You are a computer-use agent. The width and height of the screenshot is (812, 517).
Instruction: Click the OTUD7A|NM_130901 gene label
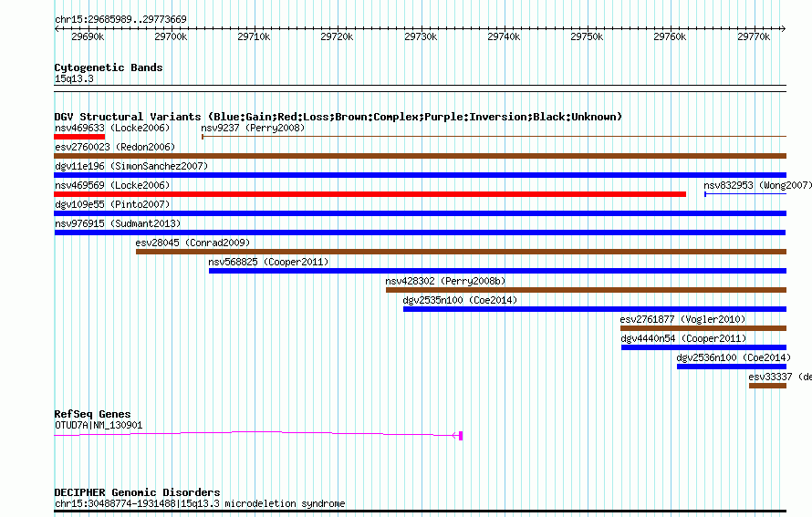click(x=99, y=426)
